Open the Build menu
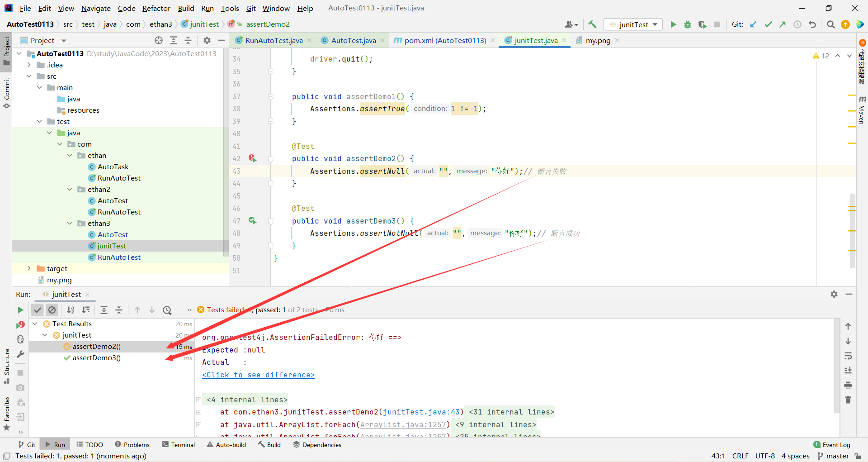 click(x=186, y=8)
